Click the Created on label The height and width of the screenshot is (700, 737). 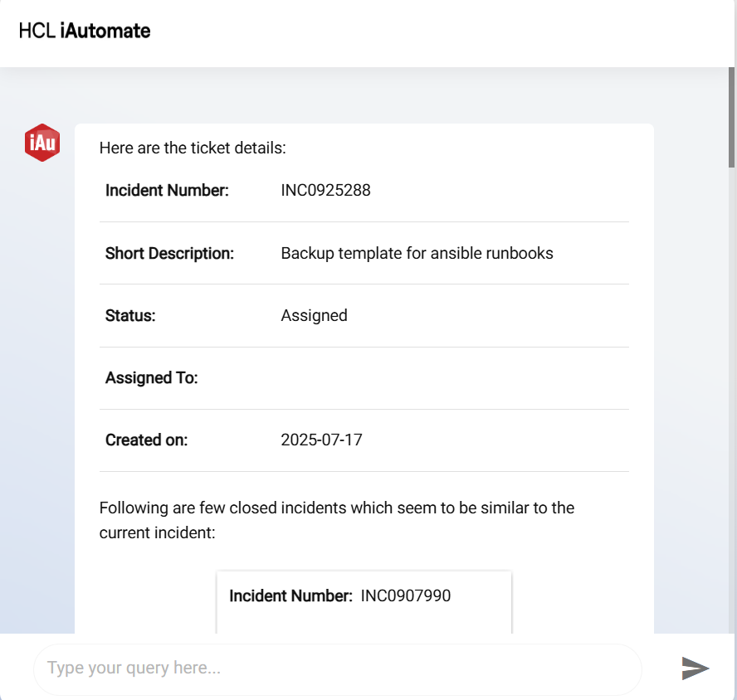146,440
